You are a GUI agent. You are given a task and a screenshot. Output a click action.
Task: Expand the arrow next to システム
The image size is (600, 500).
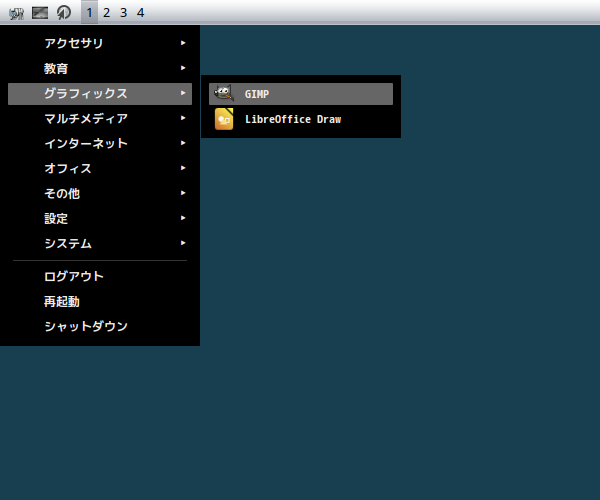point(183,243)
